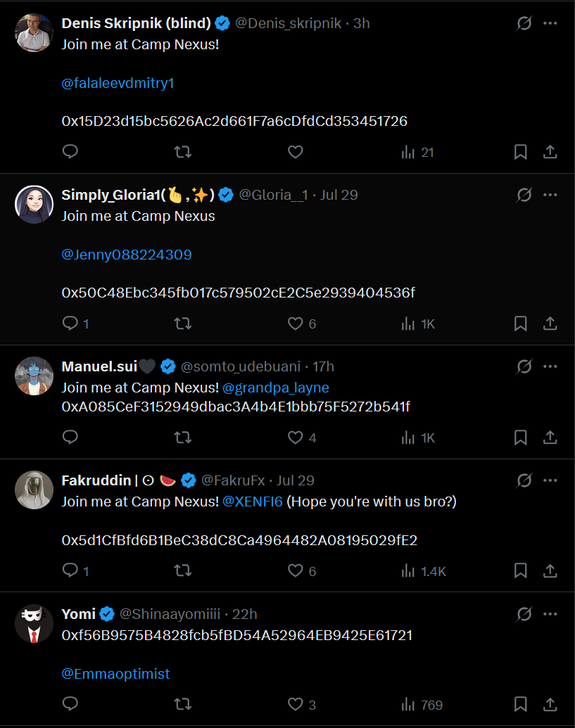Repost Simply_Gloria1's Camp Nexus post
This screenshot has width=575, height=728.
tap(183, 324)
